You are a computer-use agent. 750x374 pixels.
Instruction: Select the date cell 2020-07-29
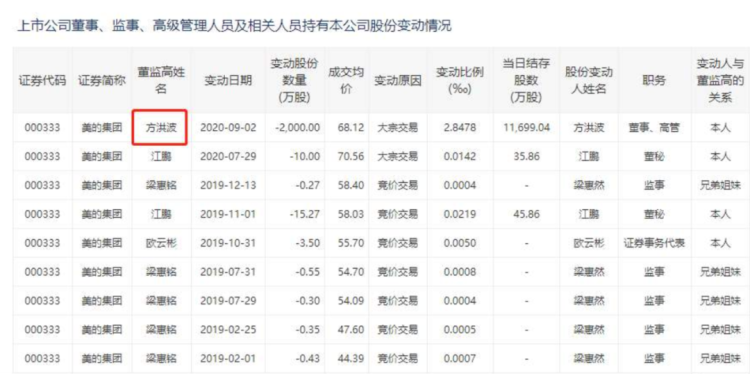pos(228,156)
